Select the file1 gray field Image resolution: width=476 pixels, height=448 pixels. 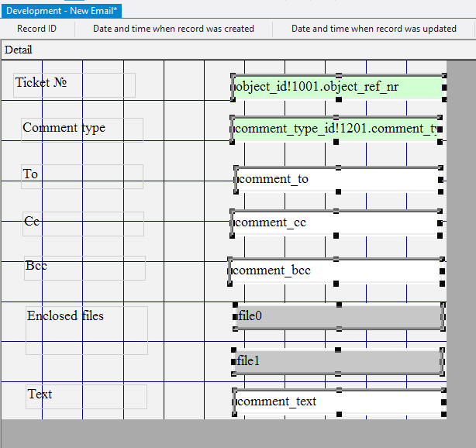point(338,361)
